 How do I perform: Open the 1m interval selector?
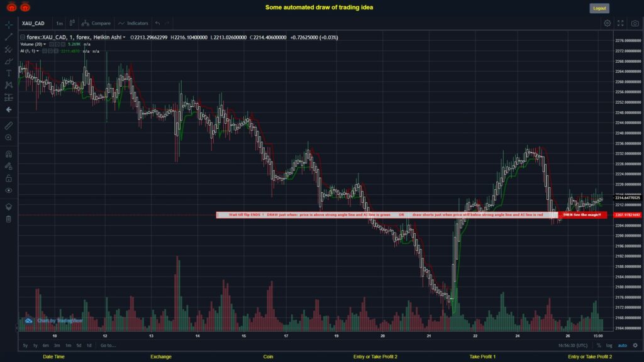(60, 23)
